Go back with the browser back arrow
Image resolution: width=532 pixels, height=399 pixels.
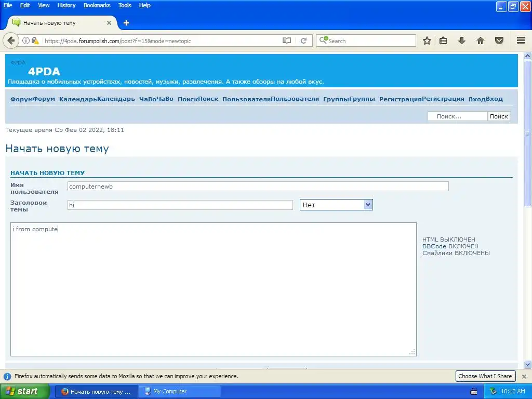(x=11, y=41)
